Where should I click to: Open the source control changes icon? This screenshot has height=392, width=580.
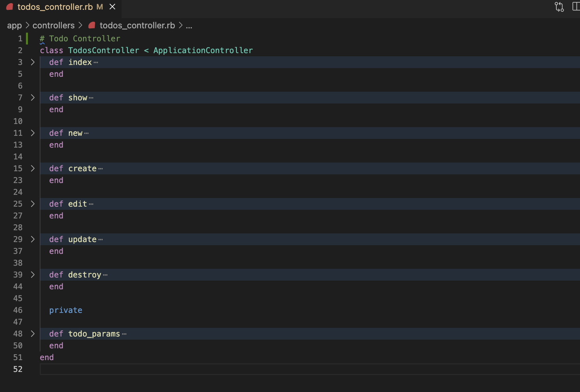pos(559,7)
